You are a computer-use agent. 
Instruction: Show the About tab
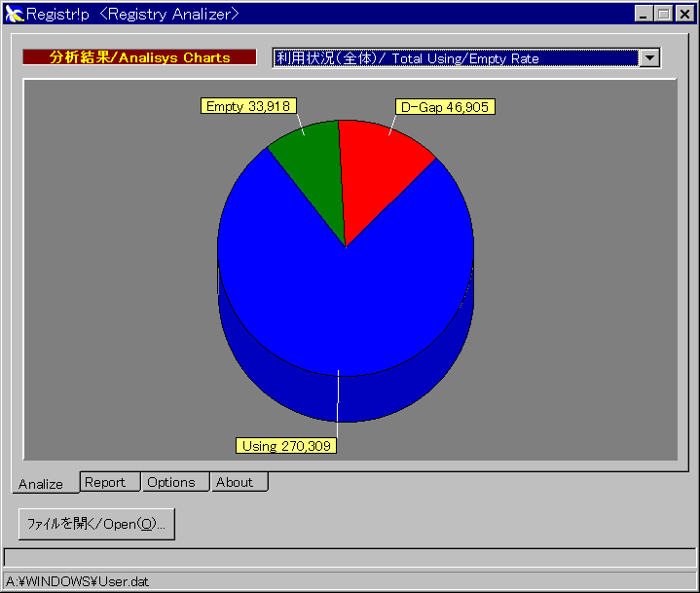coord(235,482)
